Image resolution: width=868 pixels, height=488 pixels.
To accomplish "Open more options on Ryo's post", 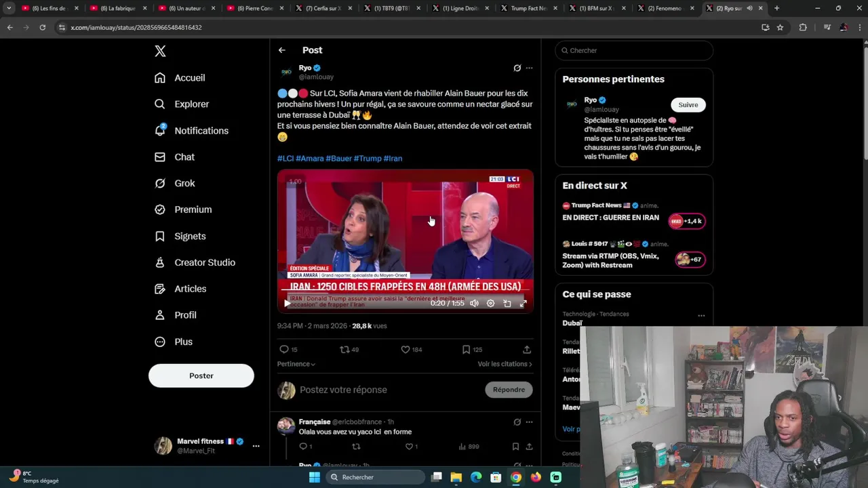I will [x=530, y=68].
